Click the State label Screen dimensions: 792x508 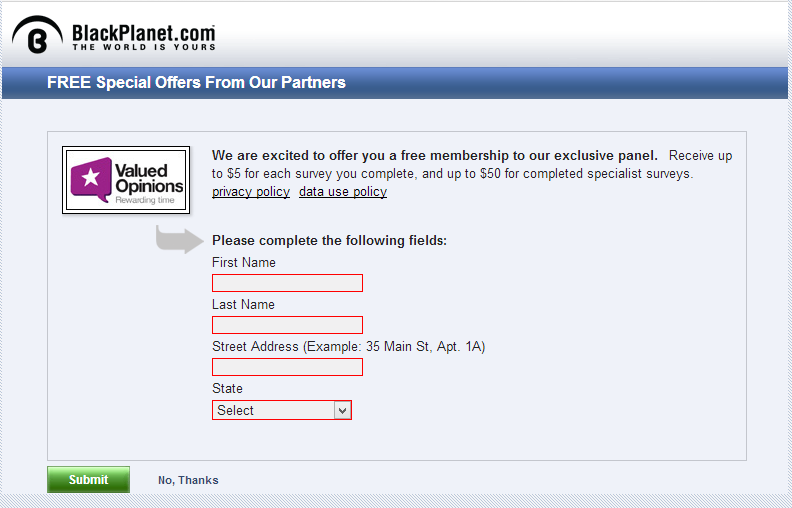tap(227, 388)
